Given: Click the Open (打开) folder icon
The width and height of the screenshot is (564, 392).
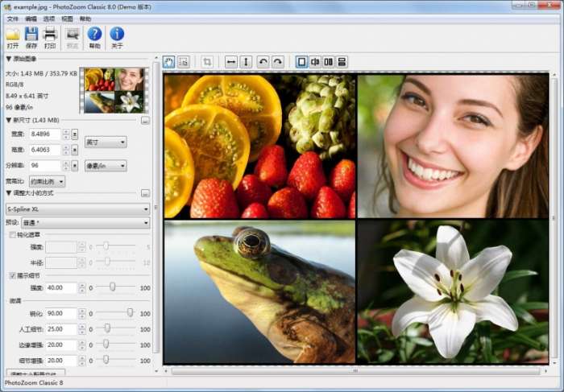Looking at the screenshot, I should [x=12, y=35].
